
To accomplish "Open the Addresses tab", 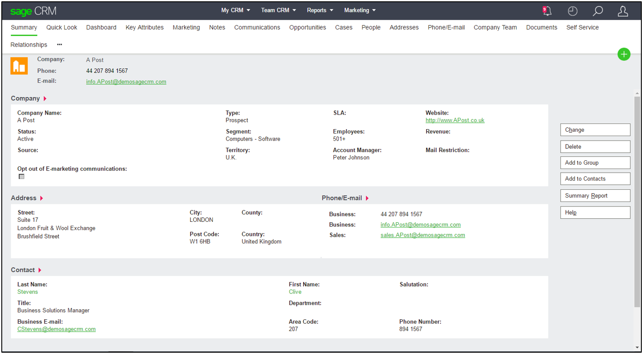I will [404, 27].
